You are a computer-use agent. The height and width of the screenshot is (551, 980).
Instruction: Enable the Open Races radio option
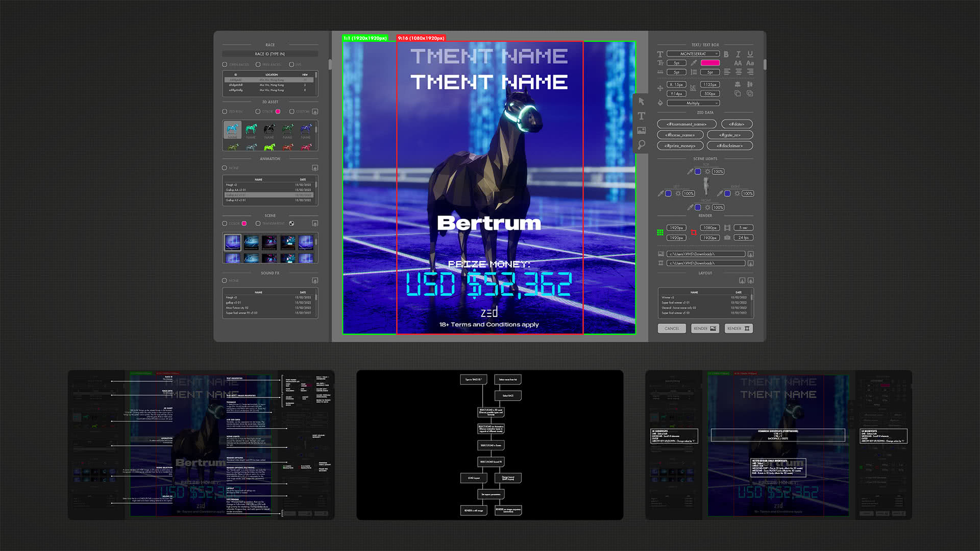(225, 65)
